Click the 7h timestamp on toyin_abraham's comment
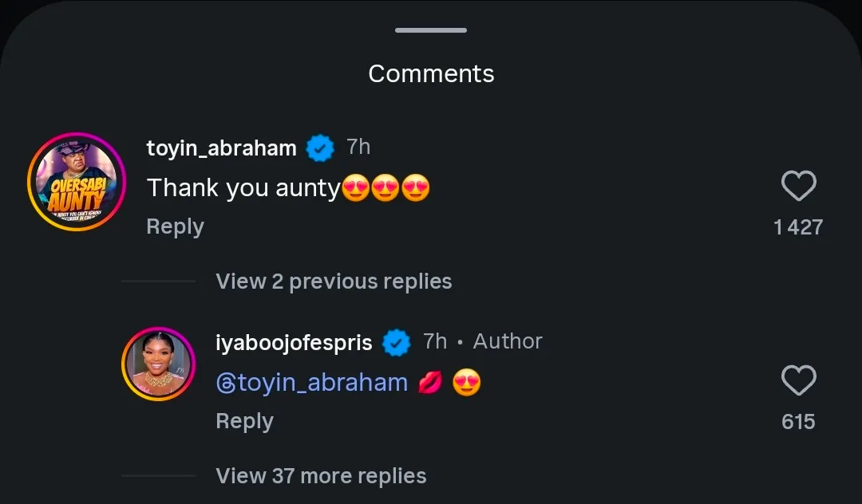The height and width of the screenshot is (504, 862). coord(358,147)
